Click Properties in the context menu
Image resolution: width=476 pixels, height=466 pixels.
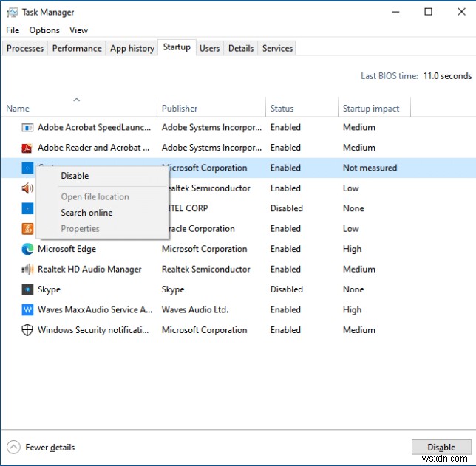(102, 229)
